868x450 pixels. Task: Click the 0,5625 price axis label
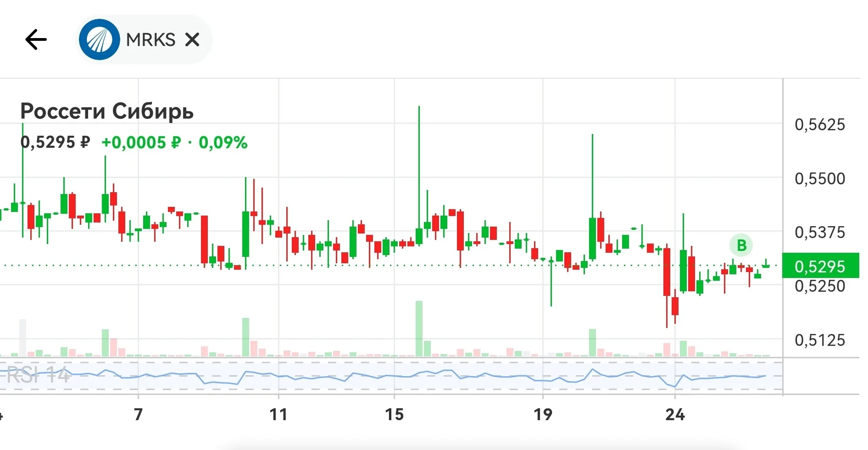coord(820,124)
